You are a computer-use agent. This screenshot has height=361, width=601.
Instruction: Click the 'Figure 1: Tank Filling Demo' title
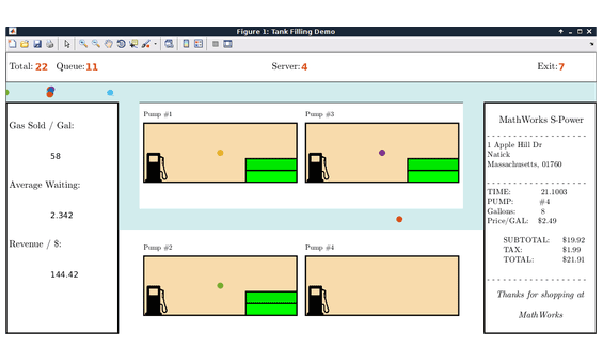(x=286, y=31)
